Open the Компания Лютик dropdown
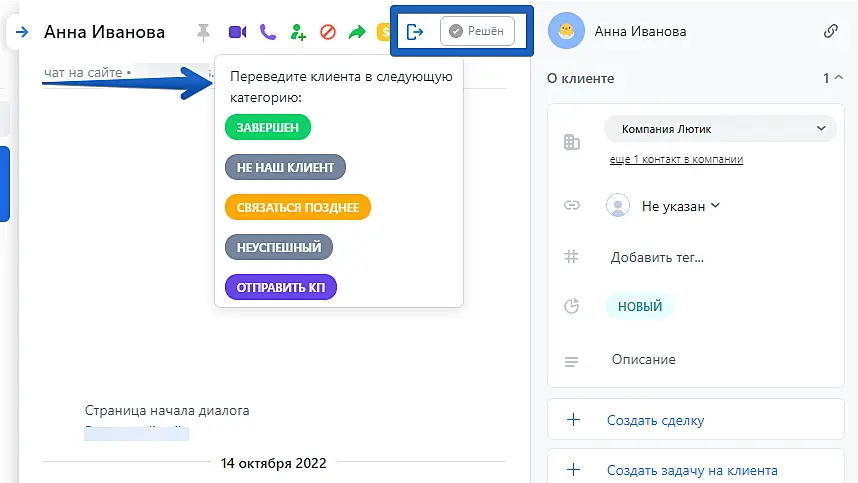 [720, 129]
